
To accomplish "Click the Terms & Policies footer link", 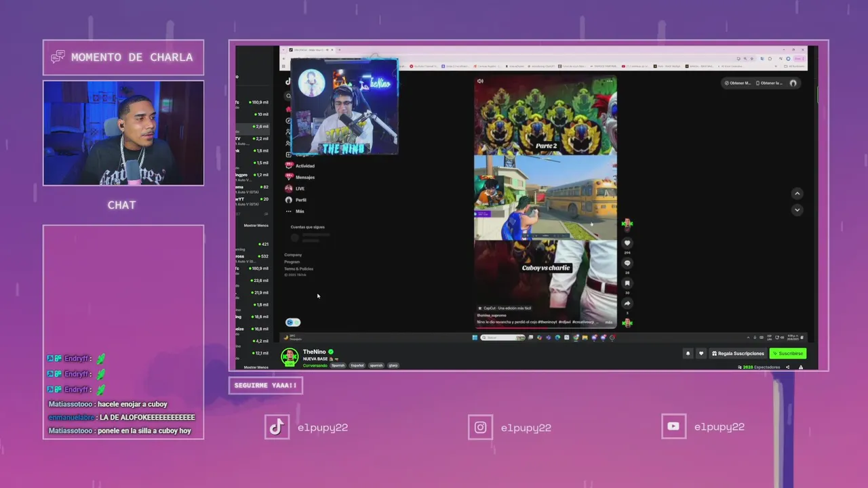I will click(298, 269).
